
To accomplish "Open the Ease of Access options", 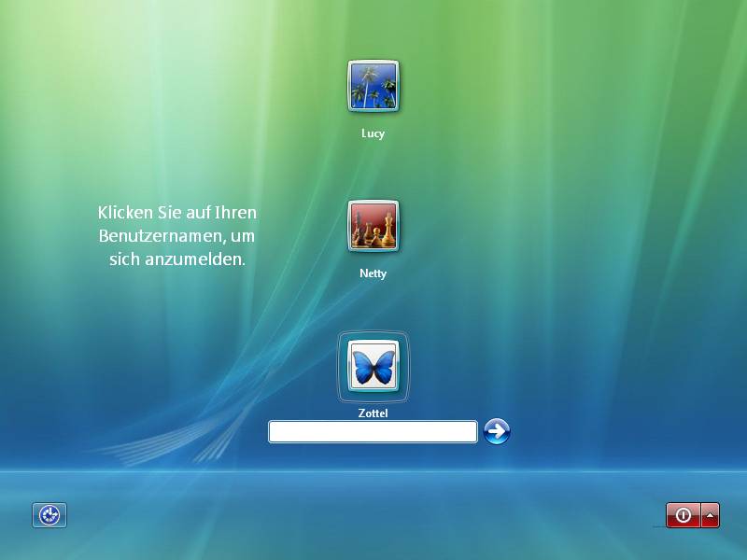I will click(x=49, y=515).
